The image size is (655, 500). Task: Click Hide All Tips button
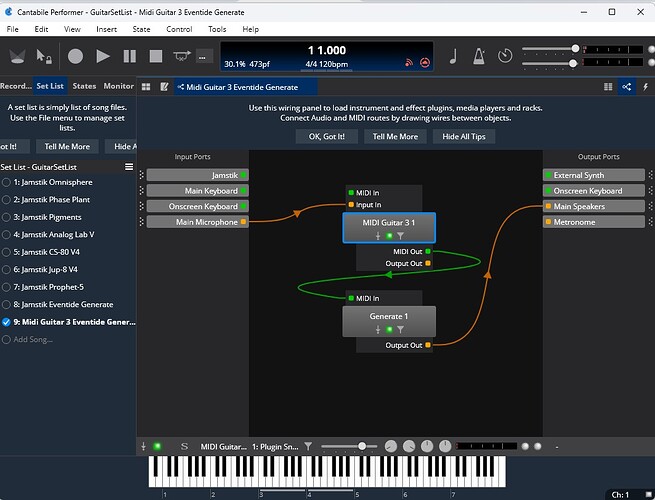[464, 137]
